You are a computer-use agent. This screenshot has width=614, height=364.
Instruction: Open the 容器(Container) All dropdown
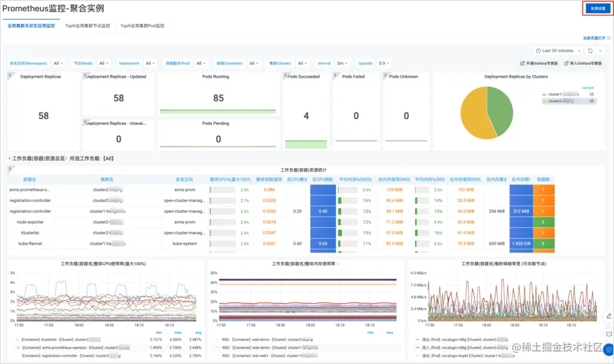[254, 64]
